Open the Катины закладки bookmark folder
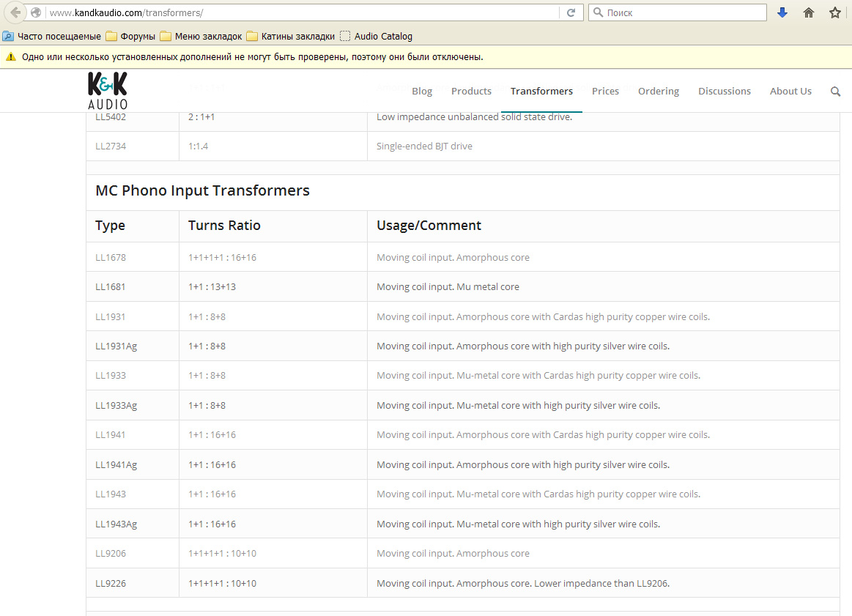This screenshot has height=616, width=852. pyautogui.click(x=290, y=36)
